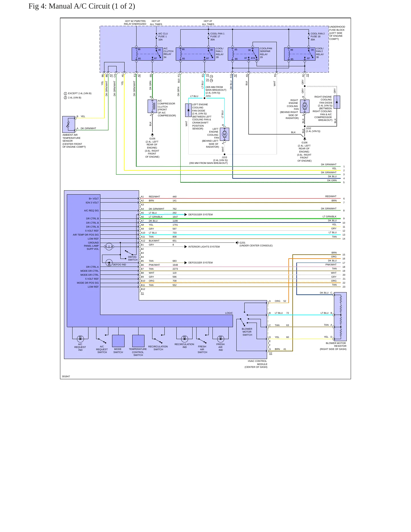Click the '(UNDER CENTER CONSOLE)' location text
The width and height of the screenshot is (411, 532).
click(x=256, y=246)
